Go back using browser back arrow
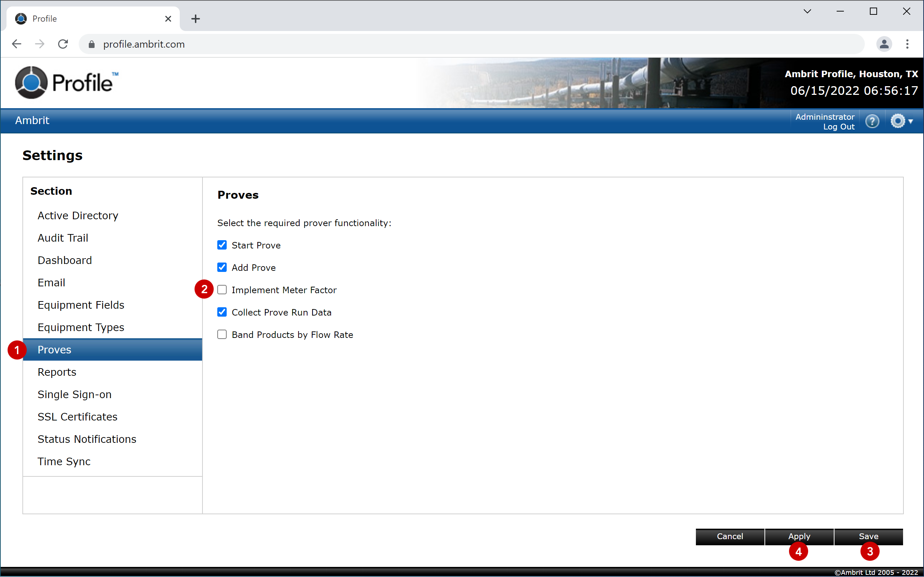 (x=16, y=44)
